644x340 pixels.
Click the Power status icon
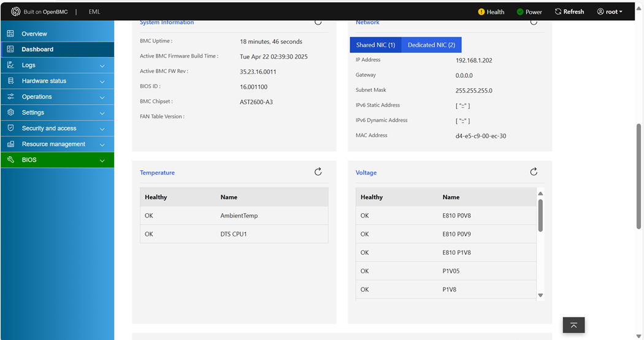coord(520,12)
